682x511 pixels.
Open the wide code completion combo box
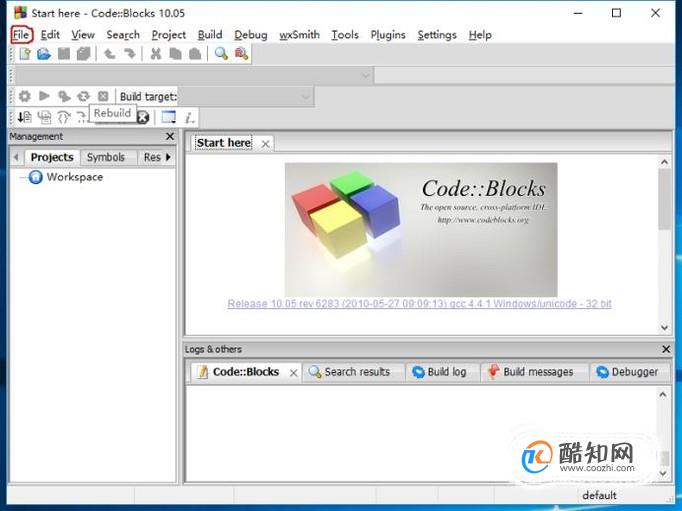click(x=194, y=76)
